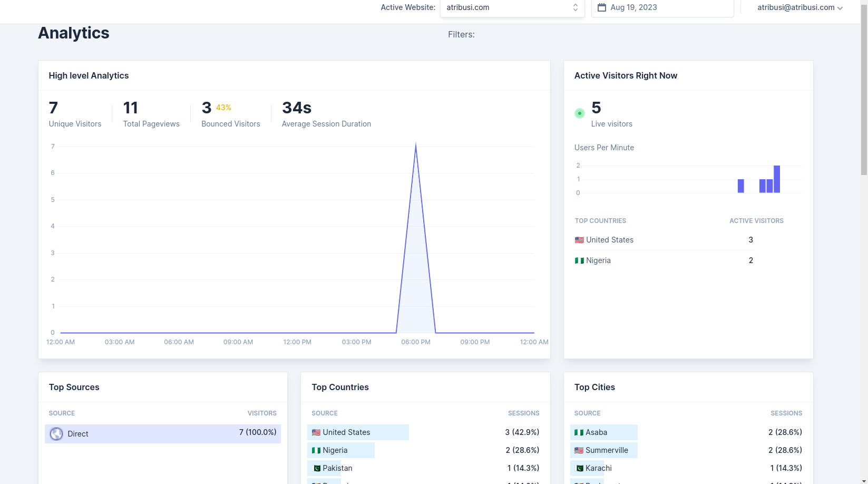Click the US flag beside Summerville
Screen dimensions: 868x484
point(579,450)
